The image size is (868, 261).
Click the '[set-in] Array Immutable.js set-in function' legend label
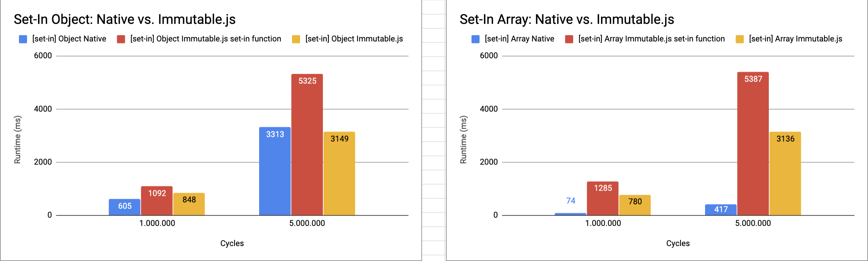coord(651,39)
